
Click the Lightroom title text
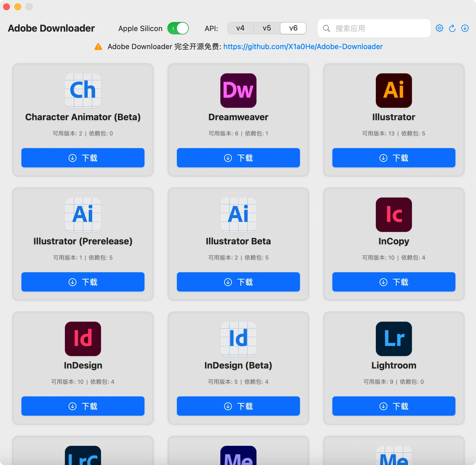(x=394, y=365)
